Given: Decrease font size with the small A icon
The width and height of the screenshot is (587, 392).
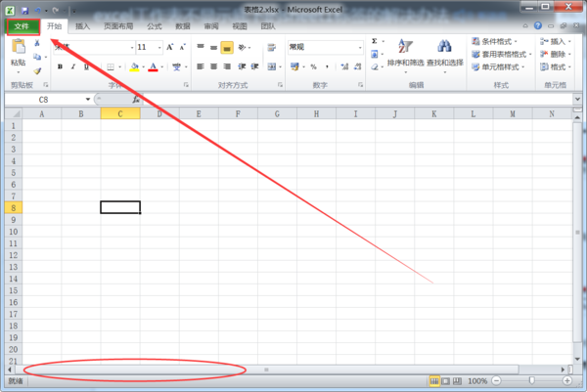Looking at the screenshot, I should coord(183,47).
